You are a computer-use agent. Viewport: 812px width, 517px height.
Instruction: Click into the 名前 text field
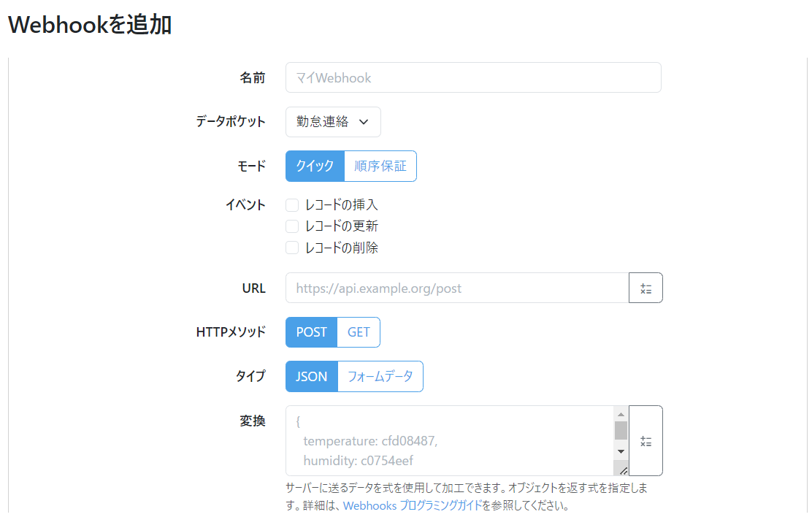(x=473, y=77)
